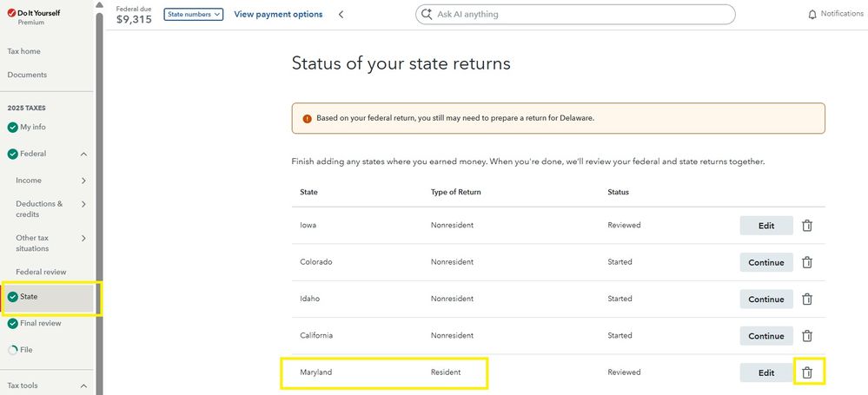Continue the Colorado nonresident return
Image resolution: width=868 pixels, height=395 pixels.
[x=765, y=262]
